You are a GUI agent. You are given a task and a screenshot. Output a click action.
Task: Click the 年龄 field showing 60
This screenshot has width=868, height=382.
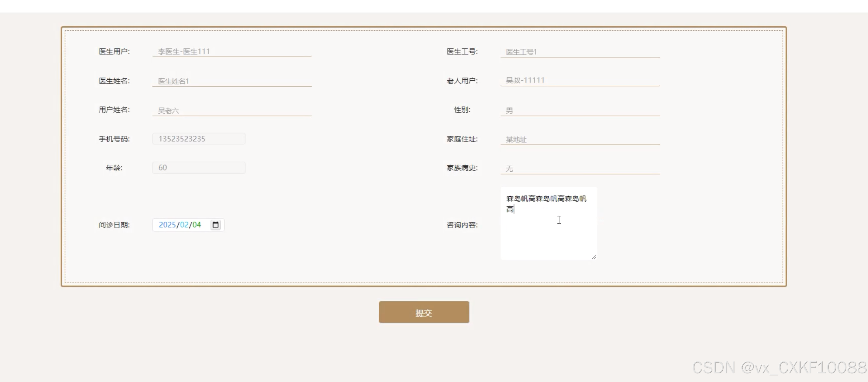click(198, 168)
